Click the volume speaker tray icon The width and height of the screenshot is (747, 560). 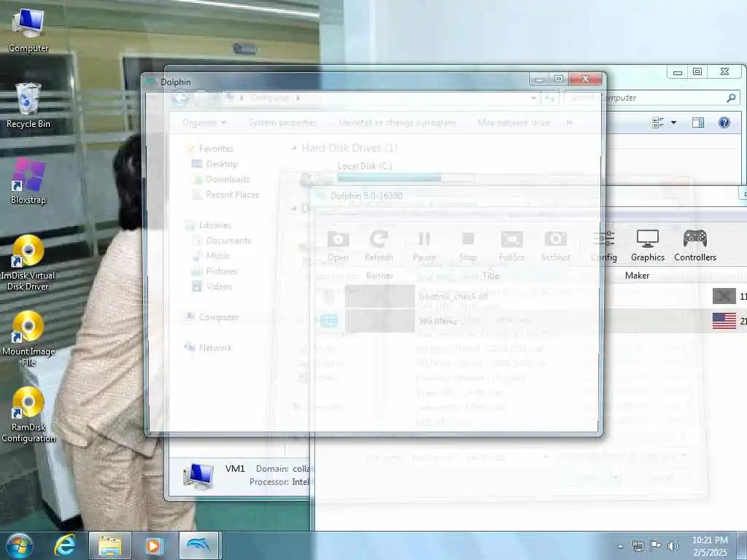(x=673, y=546)
